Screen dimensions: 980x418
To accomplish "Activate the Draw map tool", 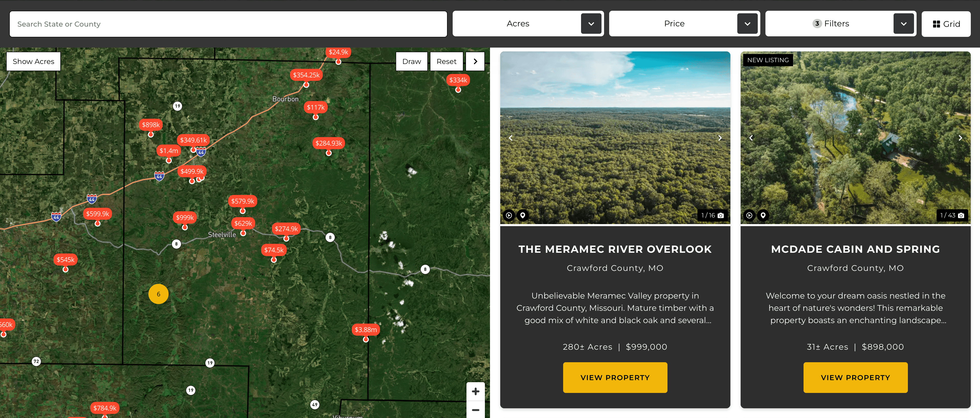I will 411,61.
